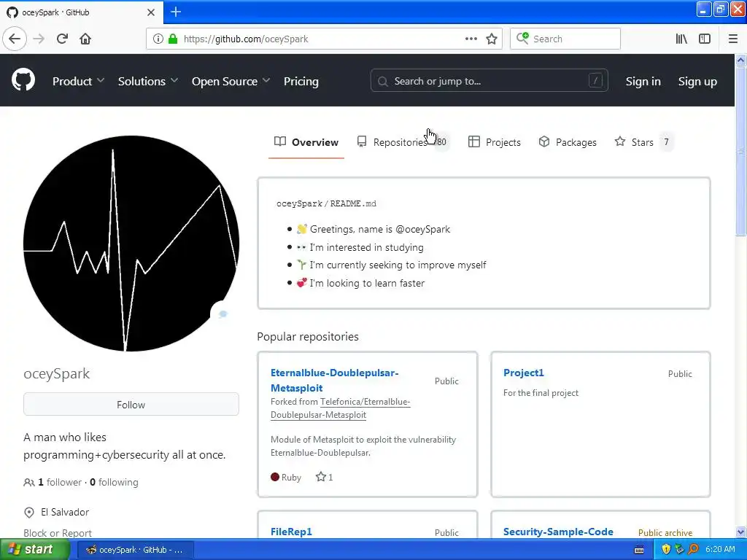Select the Overview tab
747x560 pixels.
(306, 142)
